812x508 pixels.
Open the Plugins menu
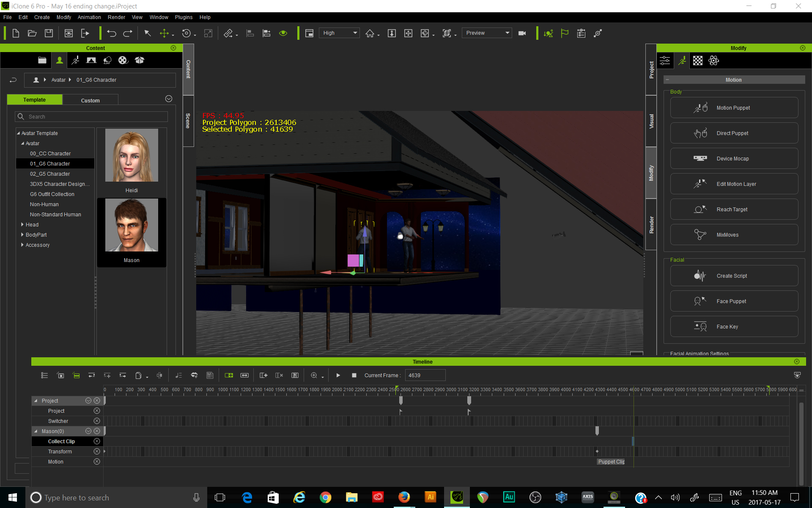tap(184, 17)
